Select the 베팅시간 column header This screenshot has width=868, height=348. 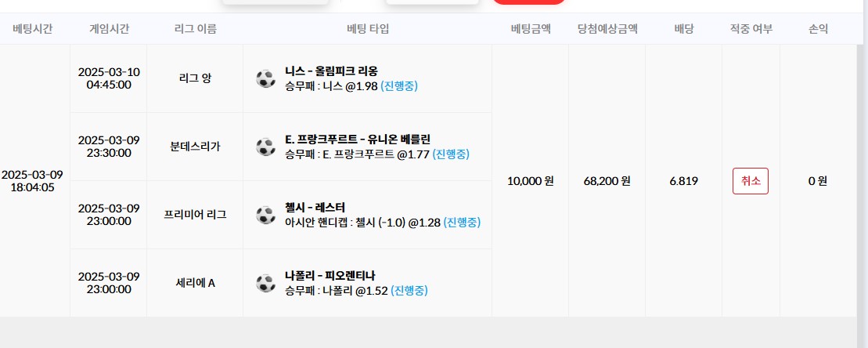33,29
